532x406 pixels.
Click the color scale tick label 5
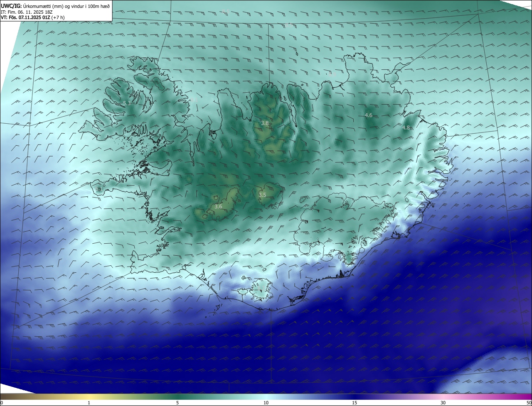pos(177,403)
